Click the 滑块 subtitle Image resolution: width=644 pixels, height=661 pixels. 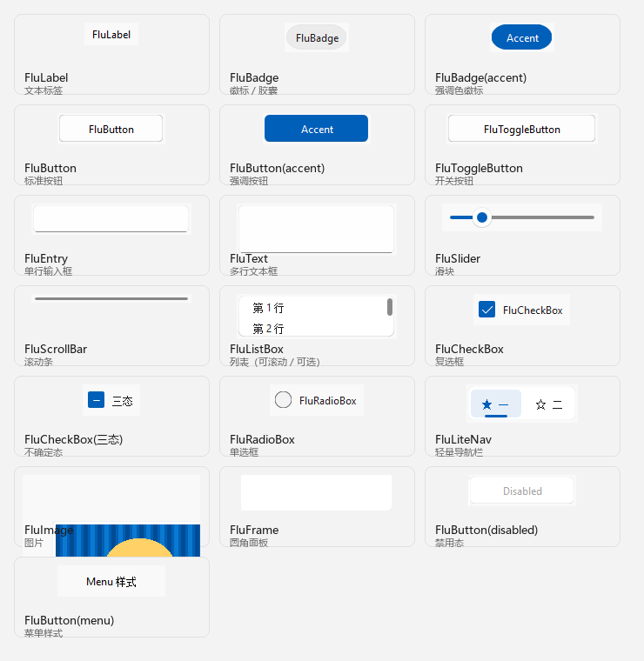(445, 271)
